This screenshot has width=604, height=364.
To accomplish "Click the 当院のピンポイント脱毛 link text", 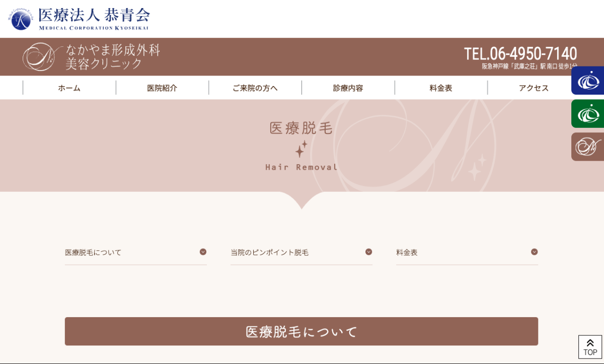I will point(269,253).
